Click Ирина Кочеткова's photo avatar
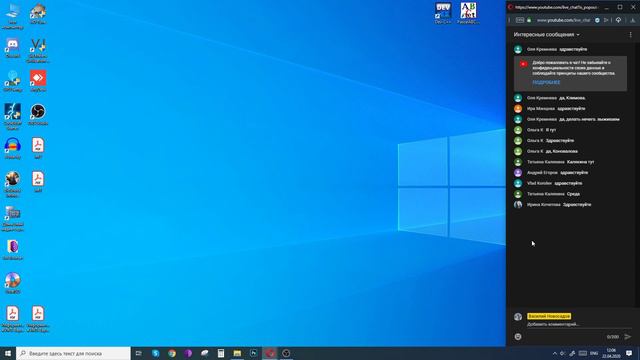The width and height of the screenshot is (640, 360). pyautogui.click(x=518, y=204)
